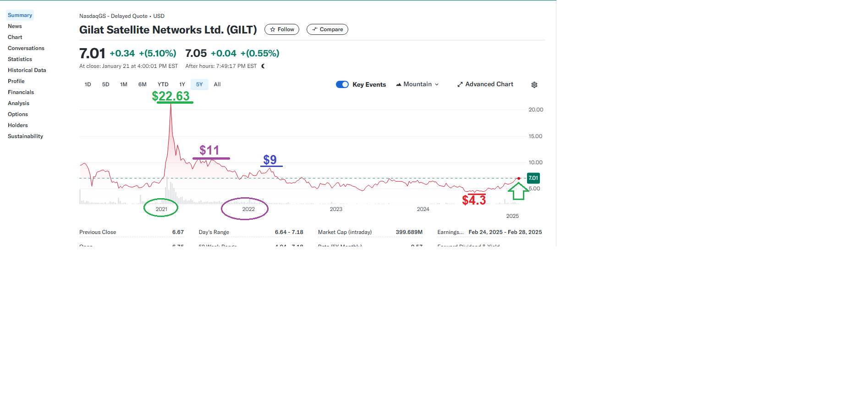This screenshot has width=868, height=400.
Task: Go to the News section
Action: (15, 26)
